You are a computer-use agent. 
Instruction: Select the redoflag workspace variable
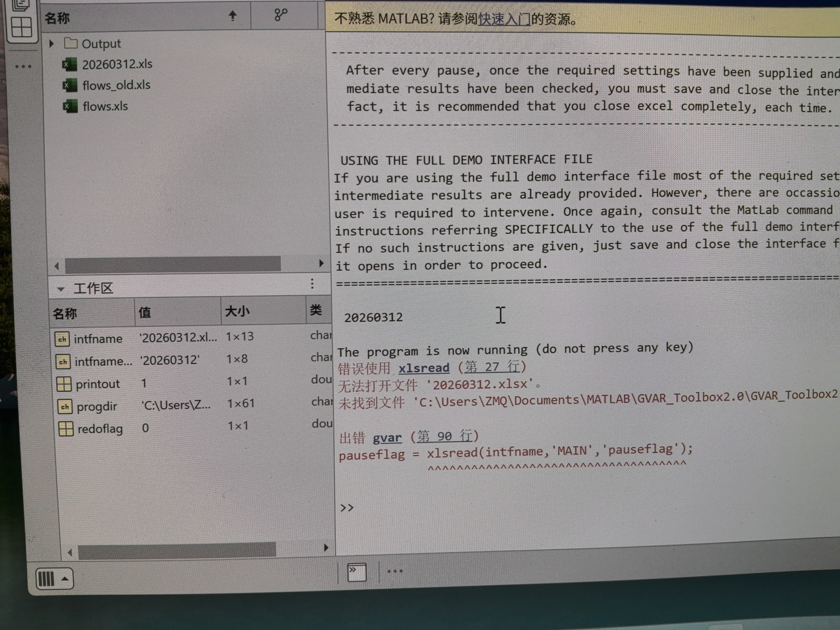(100, 429)
